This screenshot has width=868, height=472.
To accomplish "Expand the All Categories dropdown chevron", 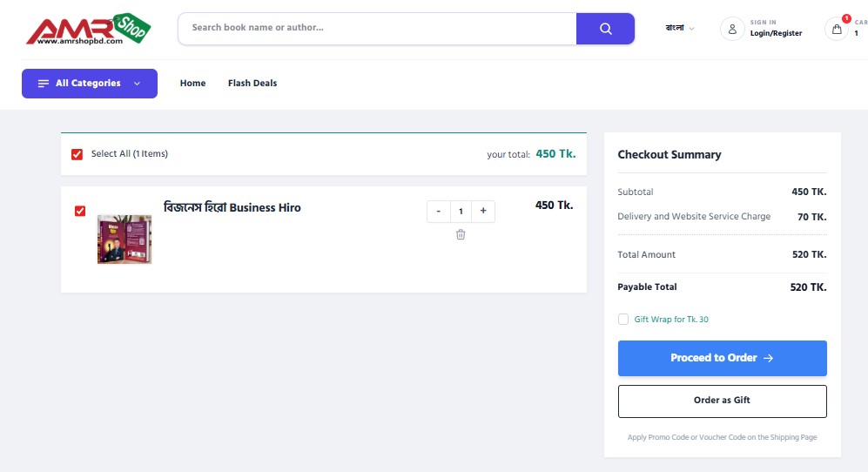I will click(137, 84).
